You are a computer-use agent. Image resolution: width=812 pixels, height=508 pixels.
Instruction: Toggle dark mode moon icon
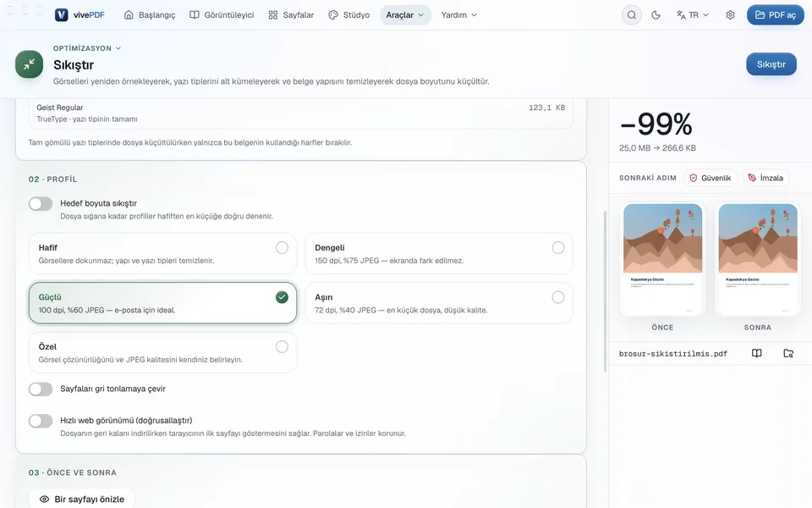tap(656, 15)
